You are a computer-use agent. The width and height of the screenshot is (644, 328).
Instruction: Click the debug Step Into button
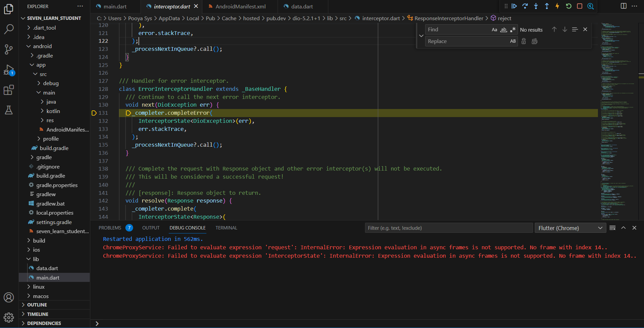click(536, 6)
